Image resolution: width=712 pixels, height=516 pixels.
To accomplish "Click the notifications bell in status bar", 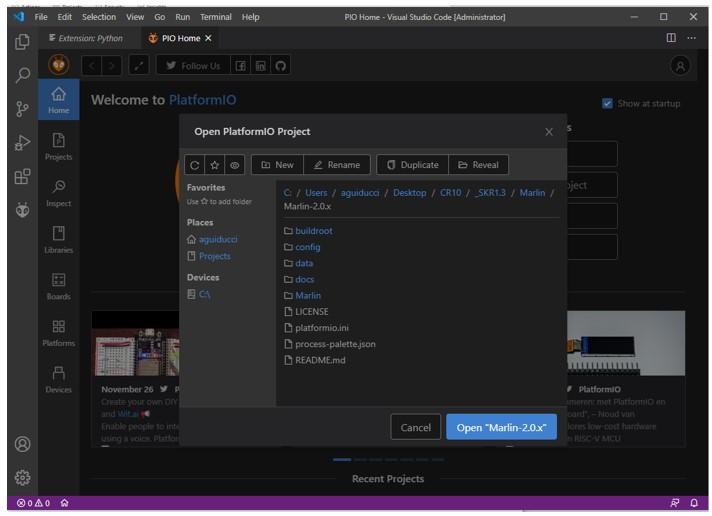I will tap(694, 503).
